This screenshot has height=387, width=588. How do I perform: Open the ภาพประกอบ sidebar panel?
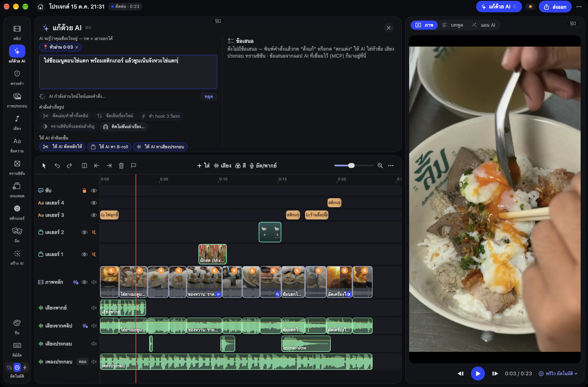[17, 100]
